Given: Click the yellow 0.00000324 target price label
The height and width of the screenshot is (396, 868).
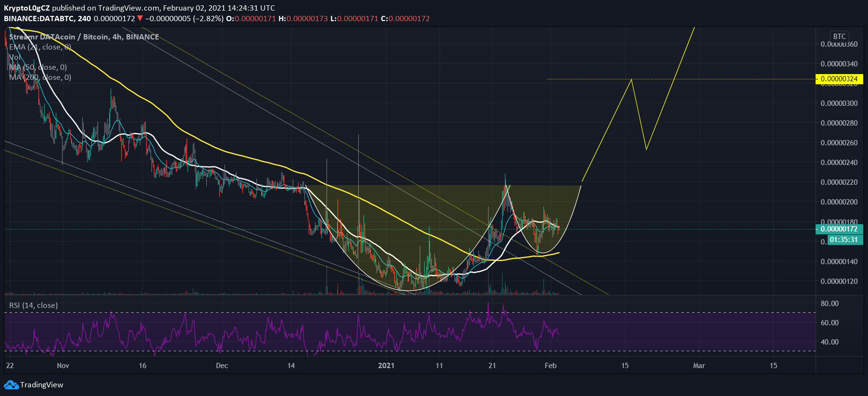Looking at the screenshot, I should (840, 79).
